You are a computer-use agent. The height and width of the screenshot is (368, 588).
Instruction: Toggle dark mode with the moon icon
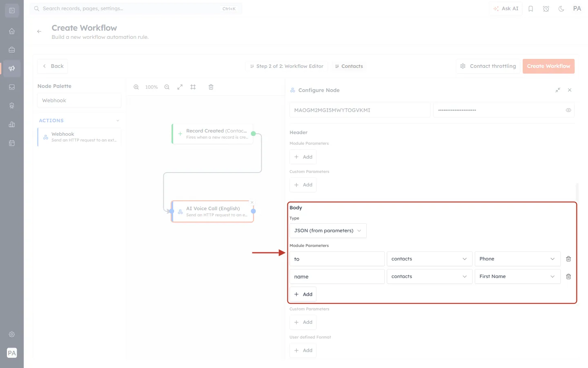pos(561,9)
